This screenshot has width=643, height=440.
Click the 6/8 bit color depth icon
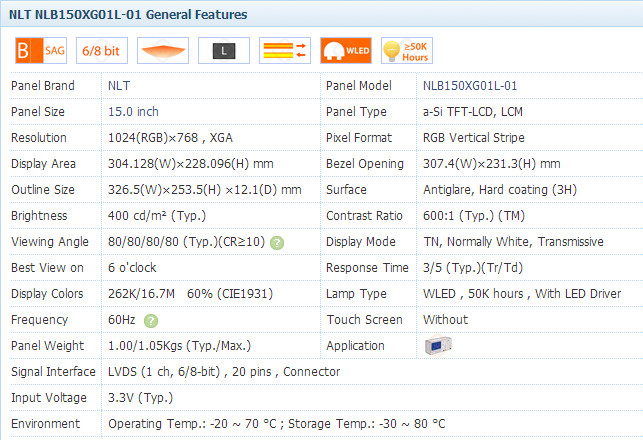[102, 50]
